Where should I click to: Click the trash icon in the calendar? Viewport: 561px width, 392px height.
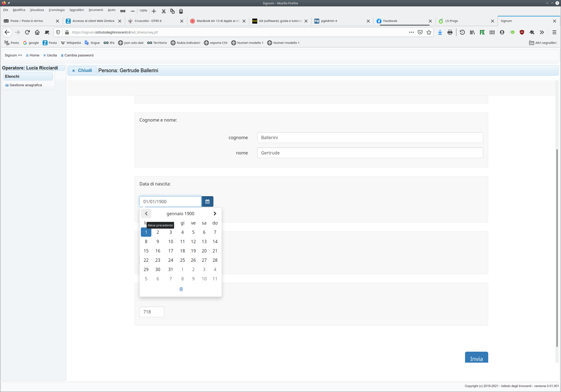(x=181, y=289)
